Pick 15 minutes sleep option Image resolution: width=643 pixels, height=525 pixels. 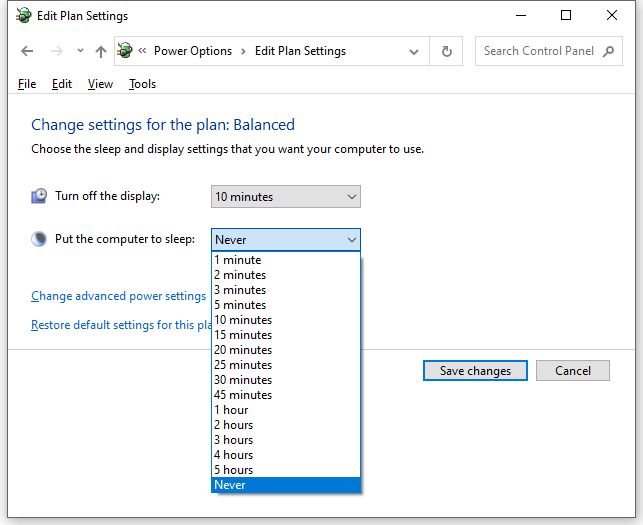(x=286, y=335)
